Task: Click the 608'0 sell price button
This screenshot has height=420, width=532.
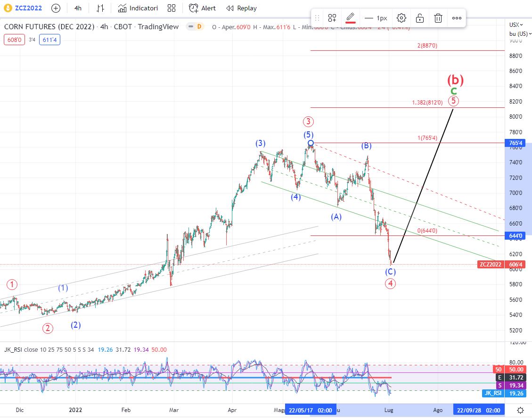Action: pyautogui.click(x=14, y=40)
